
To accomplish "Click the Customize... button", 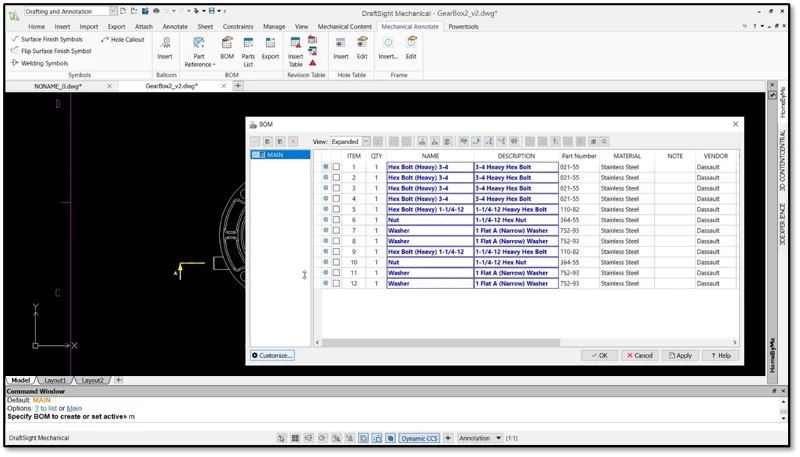I will click(272, 355).
